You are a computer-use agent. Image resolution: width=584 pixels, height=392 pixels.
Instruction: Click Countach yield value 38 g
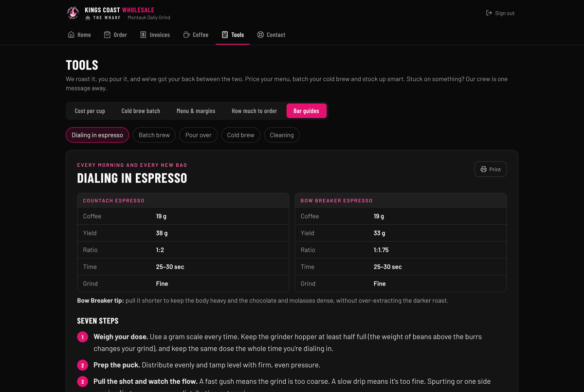[x=162, y=233]
